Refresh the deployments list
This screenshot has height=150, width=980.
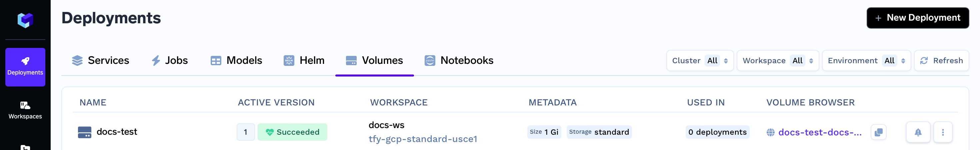click(941, 61)
